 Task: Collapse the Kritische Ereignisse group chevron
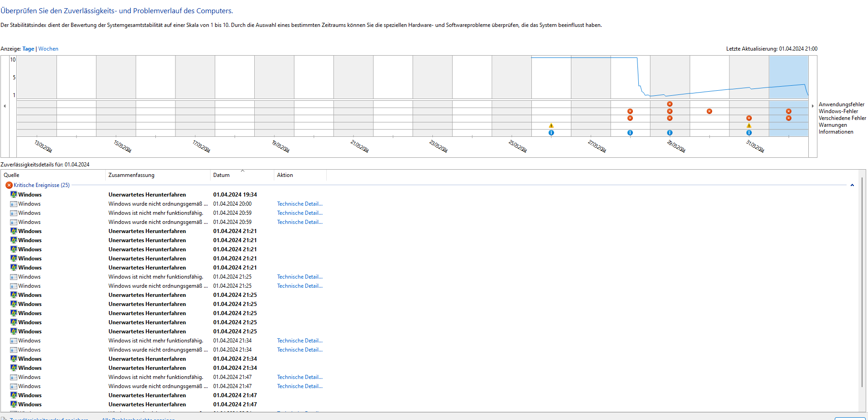[852, 185]
